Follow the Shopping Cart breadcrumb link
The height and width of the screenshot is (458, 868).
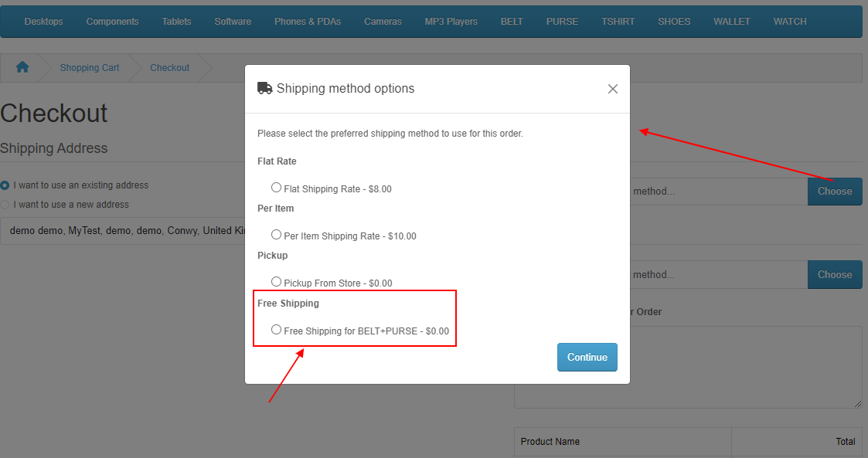89,67
